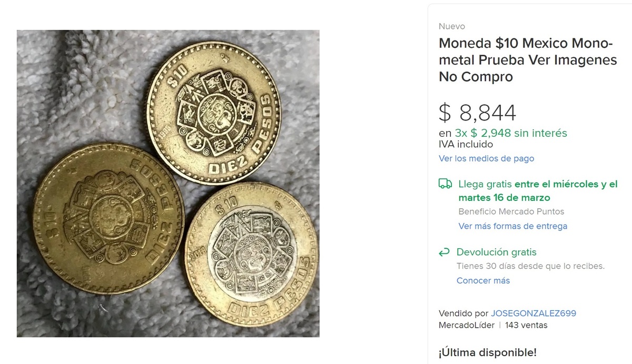The image size is (632, 364).
Task: Click the MercadoLíder badge text
Action: click(466, 325)
